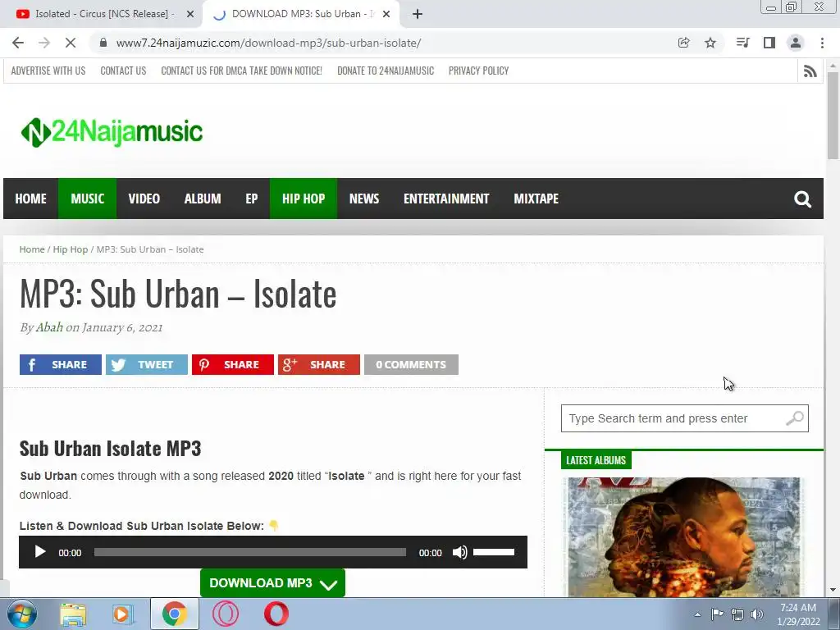Image resolution: width=840 pixels, height=630 pixels.
Task: Open the NEWS menu item
Action: [x=364, y=199]
